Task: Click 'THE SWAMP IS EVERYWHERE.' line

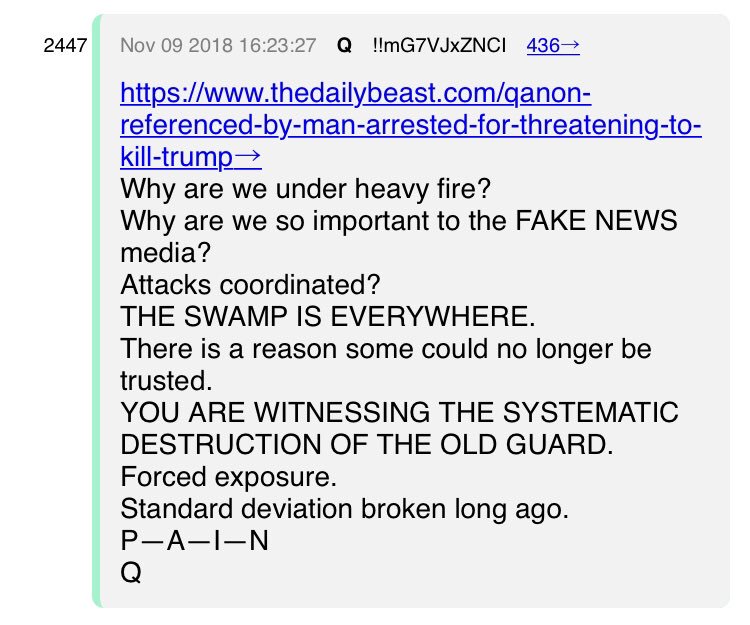Action: pyautogui.click(x=328, y=317)
